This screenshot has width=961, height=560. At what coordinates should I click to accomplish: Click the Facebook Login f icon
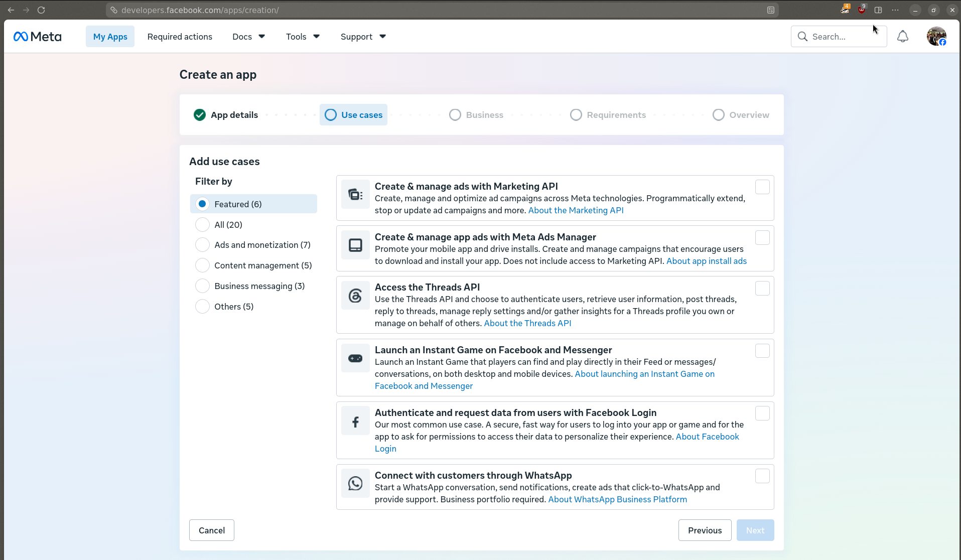pyautogui.click(x=355, y=421)
